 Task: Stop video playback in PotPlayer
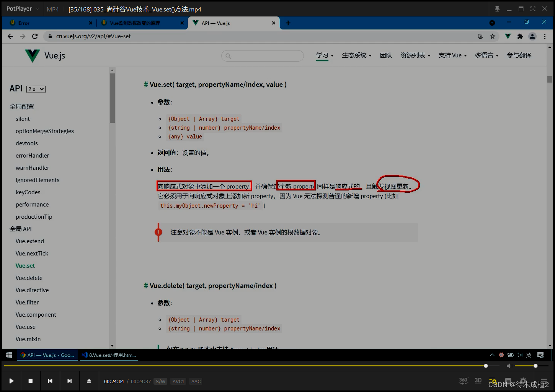pos(31,381)
